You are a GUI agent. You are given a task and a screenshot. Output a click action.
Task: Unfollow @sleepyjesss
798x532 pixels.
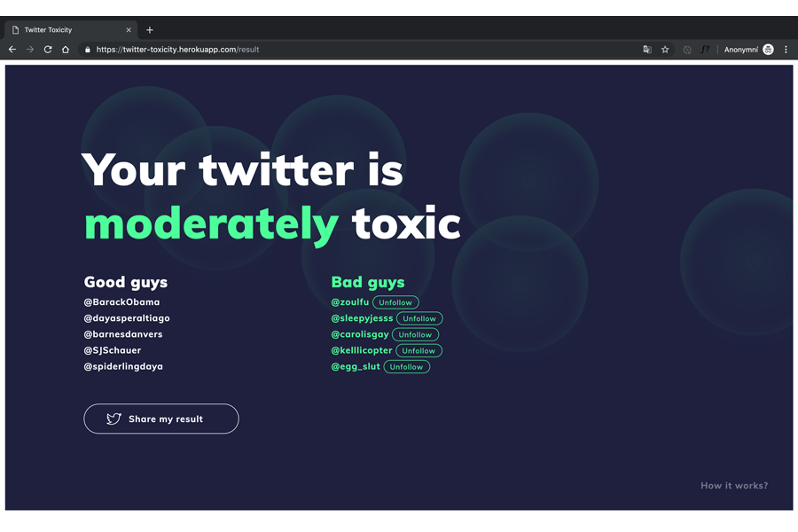419,318
